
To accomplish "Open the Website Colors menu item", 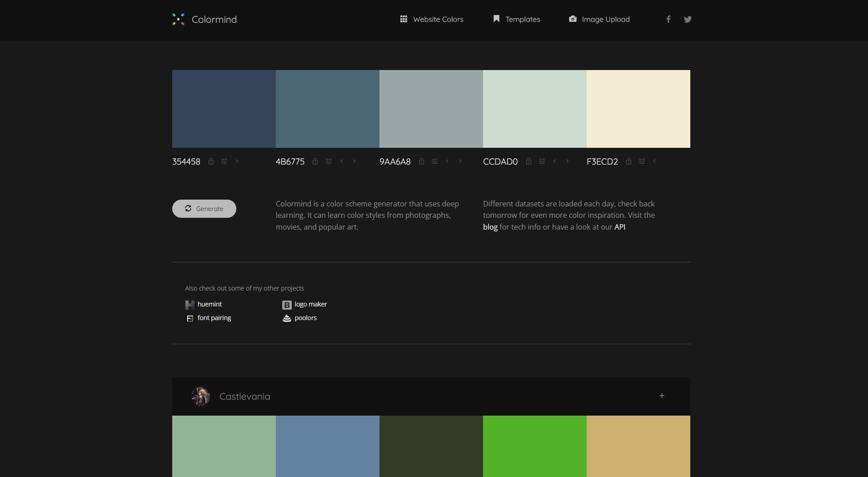I will (x=431, y=19).
